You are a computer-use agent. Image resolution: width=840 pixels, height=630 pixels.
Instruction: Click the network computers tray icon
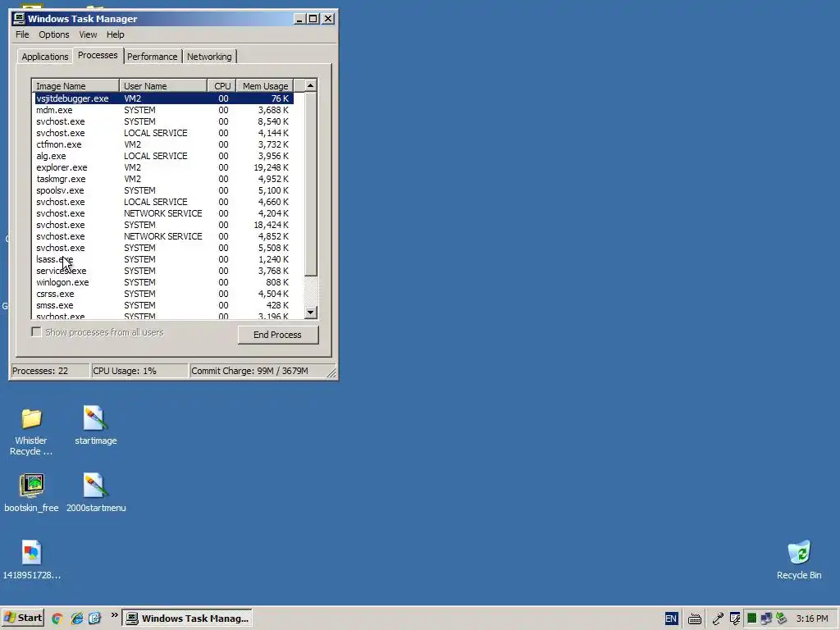766,619
